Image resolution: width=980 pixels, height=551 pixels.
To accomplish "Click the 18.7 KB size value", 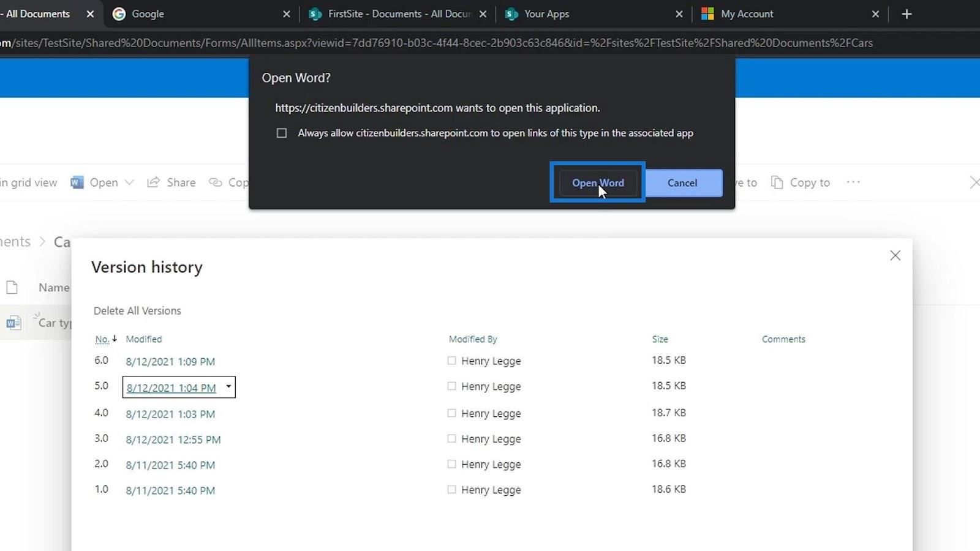I will [x=669, y=413].
